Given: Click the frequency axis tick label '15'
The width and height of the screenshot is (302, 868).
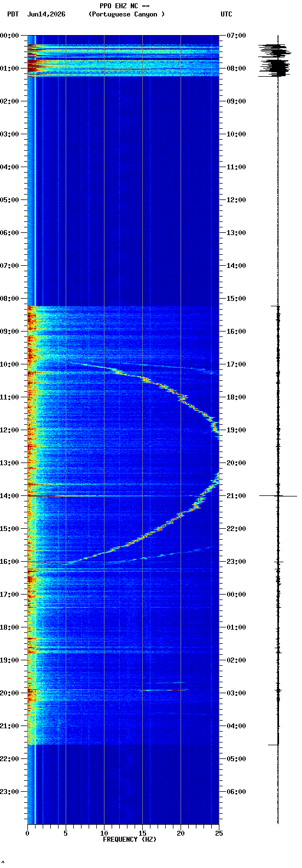Looking at the screenshot, I should coord(142,833).
